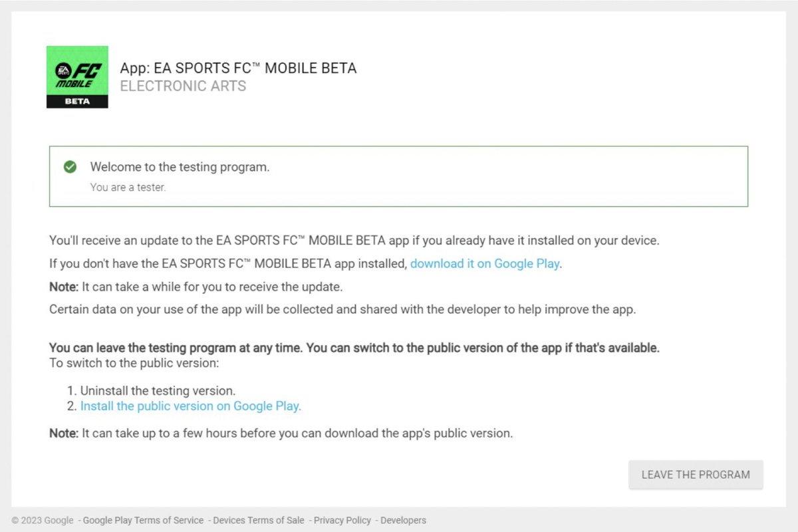The height and width of the screenshot is (532, 798).
Task: Click the LEAVE THE PROGRAM button
Action: pyautogui.click(x=696, y=475)
